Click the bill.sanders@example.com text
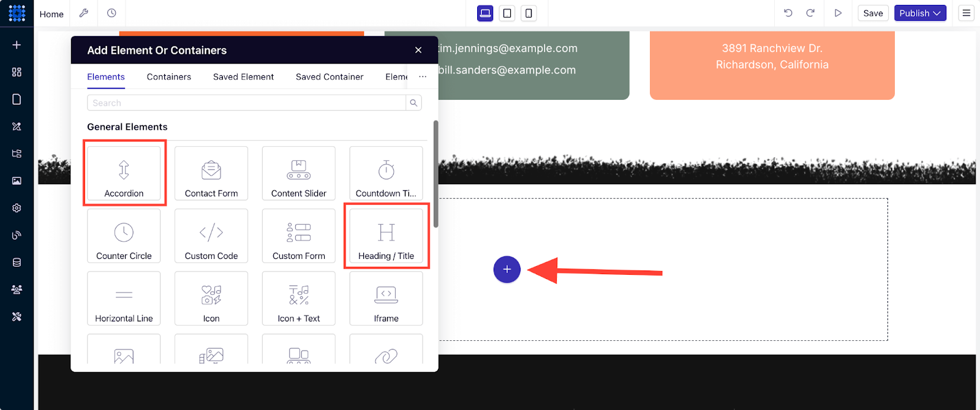 pyautogui.click(x=508, y=70)
